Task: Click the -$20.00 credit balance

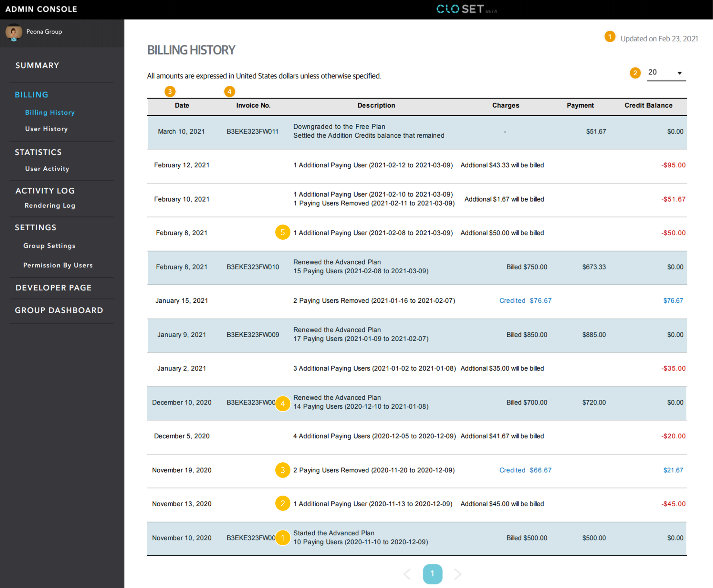Action: pyautogui.click(x=673, y=436)
